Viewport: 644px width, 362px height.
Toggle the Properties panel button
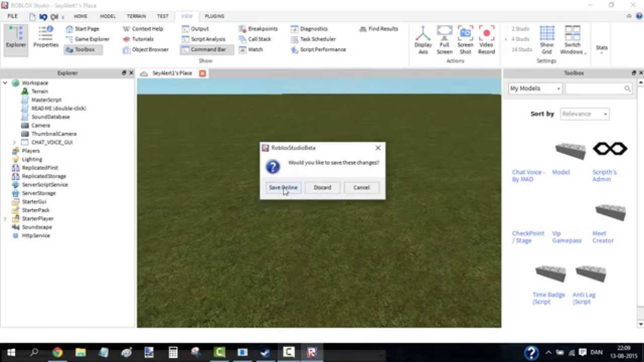pyautogui.click(x=46, y=38)
